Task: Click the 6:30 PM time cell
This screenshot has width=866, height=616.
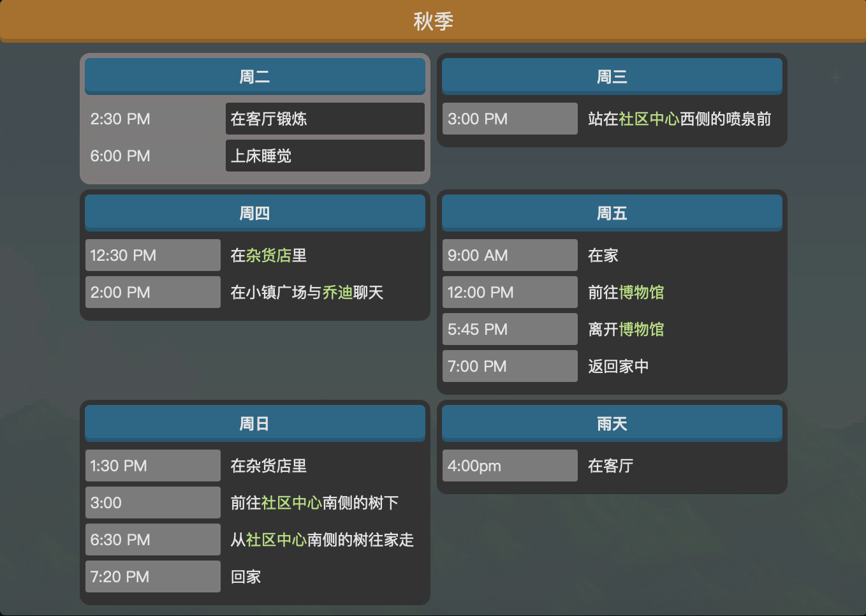Action: 153,539
